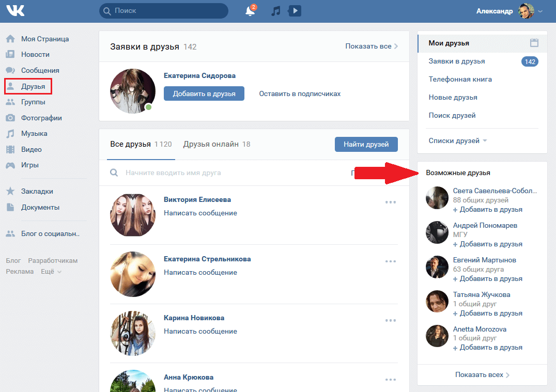Open the three-dots menu for Екатерина Стрельникова
Screen dimensions: 556x392
pyautogui.click(x=391, y=261)
